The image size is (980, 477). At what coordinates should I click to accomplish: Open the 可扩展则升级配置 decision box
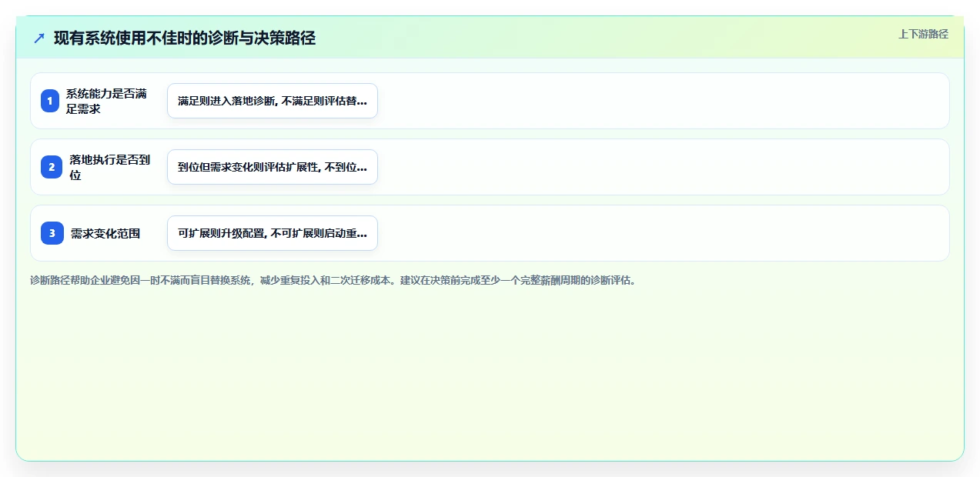tap(273, 233)
